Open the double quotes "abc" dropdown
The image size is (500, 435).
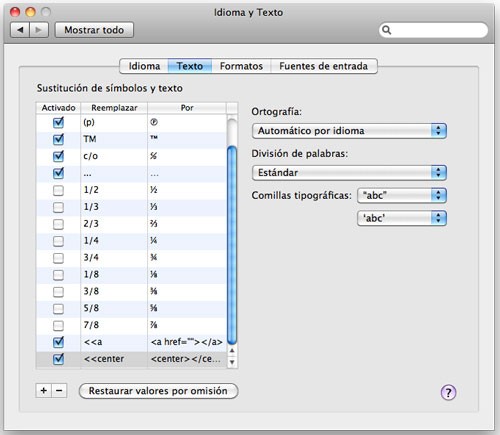[402, 195]
